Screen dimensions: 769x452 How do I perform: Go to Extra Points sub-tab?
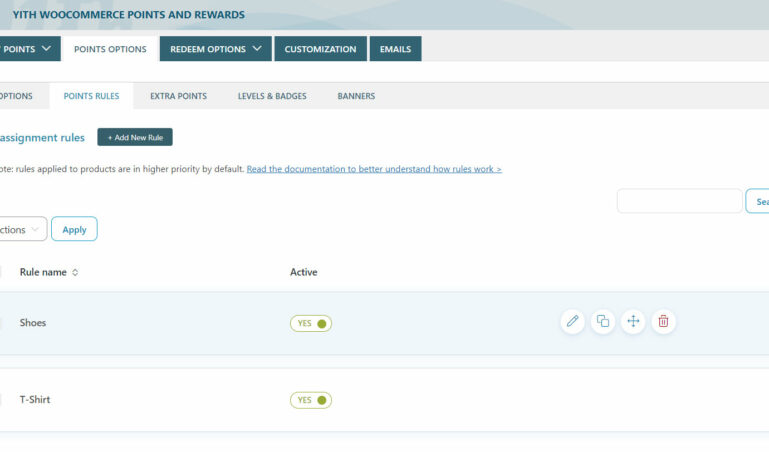click(x=179, y=96)
